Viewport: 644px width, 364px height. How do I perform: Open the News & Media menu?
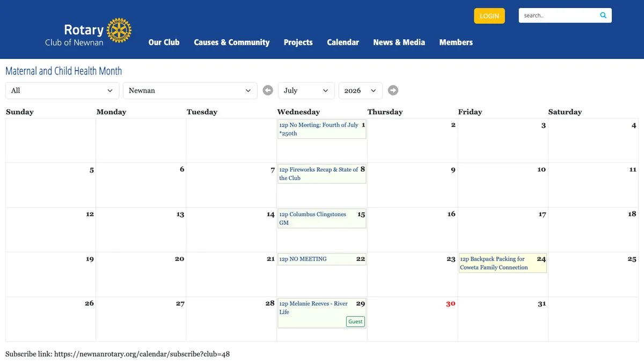coord(399,42)
